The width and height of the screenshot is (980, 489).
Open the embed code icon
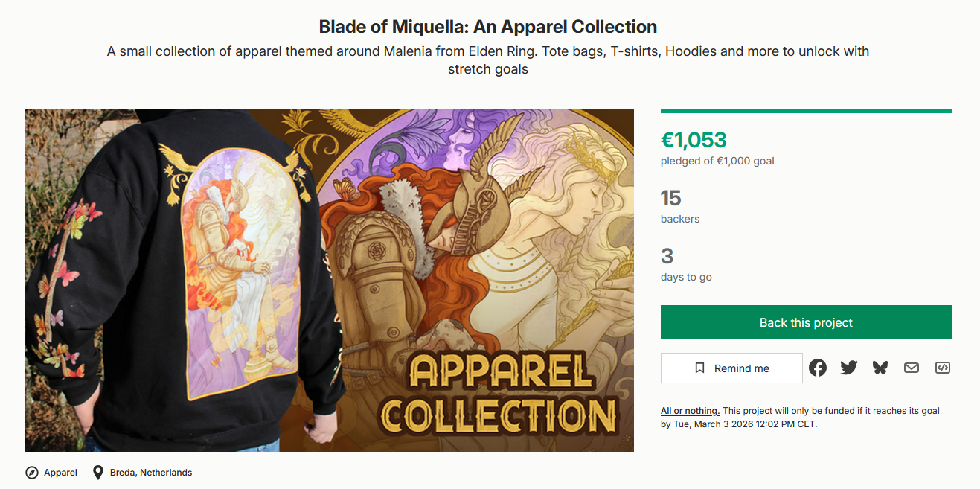943,368
